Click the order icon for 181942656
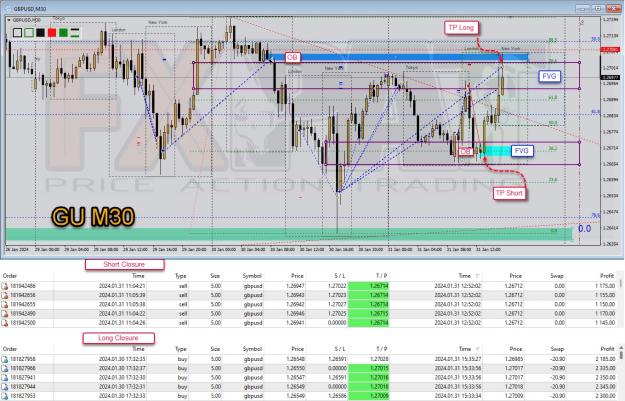Image resolution: width=625 pixels, height=401 pixels. coord(5,295)
